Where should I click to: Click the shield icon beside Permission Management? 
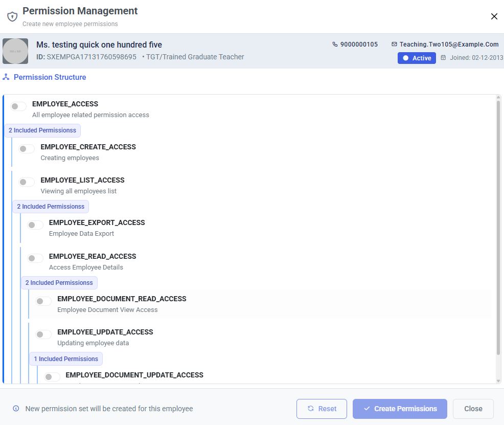(x=12, y=16)
